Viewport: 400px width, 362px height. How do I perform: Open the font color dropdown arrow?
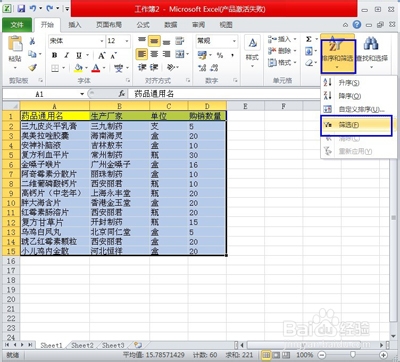tap(104, 68)
